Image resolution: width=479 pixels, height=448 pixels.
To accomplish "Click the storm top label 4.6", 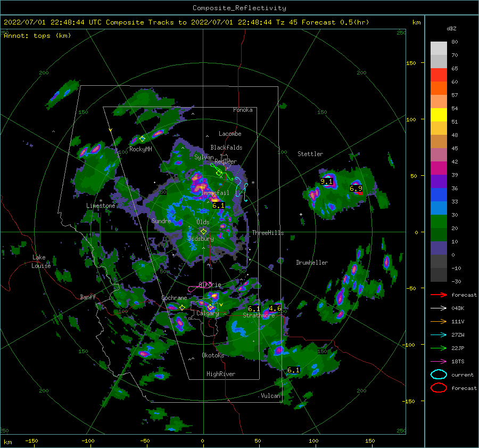I will 275,308.
